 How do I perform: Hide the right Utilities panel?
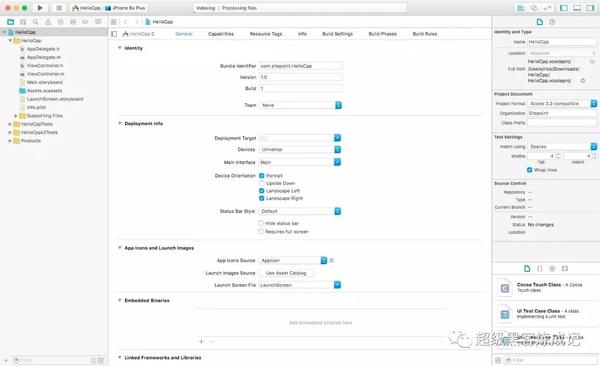coord(590,8)
